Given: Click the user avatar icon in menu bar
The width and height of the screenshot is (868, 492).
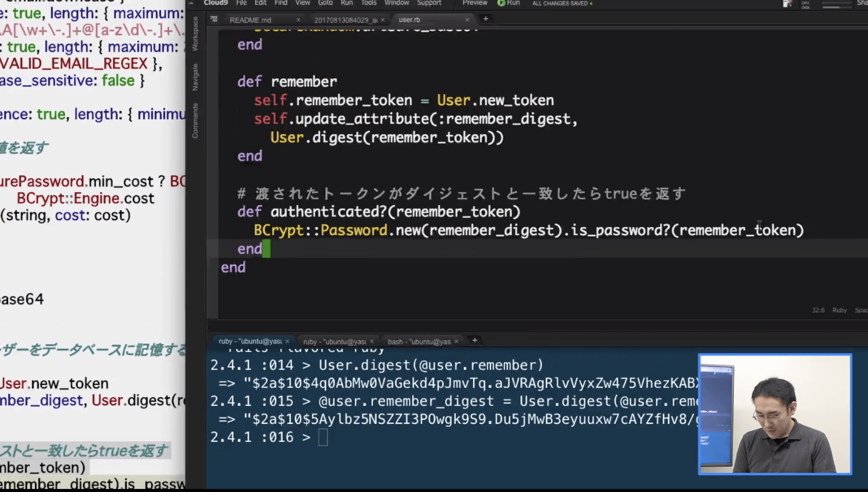Looking at the screenshot, I should click(787, 4).
